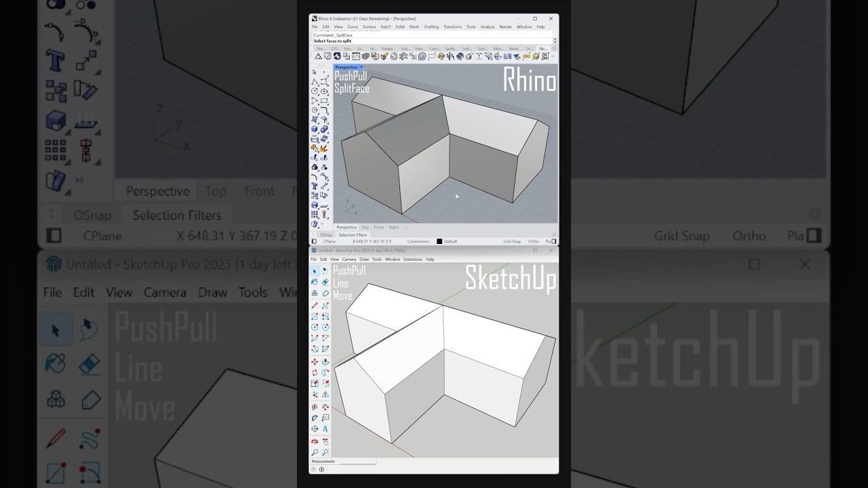Open SketchUp Extensions menu
This screenshot has width=868, height=488.
413,259
